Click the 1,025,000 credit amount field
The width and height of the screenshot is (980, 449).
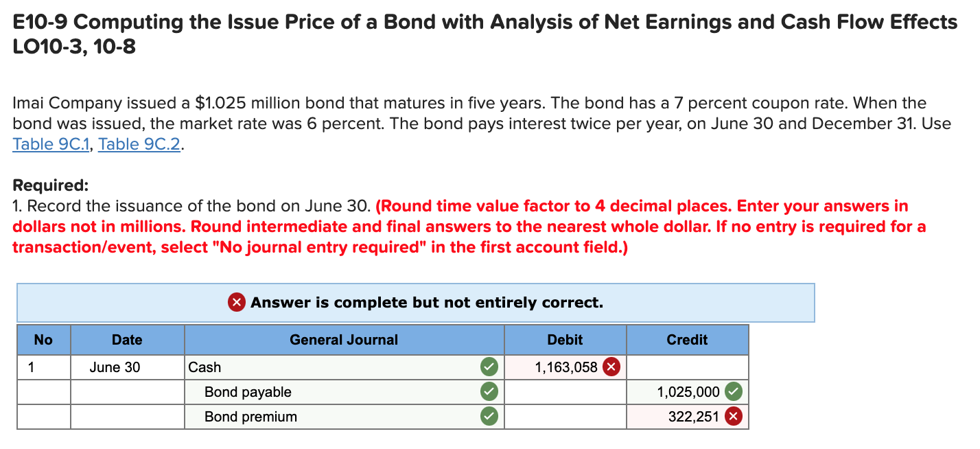click(x=693, y=391)
